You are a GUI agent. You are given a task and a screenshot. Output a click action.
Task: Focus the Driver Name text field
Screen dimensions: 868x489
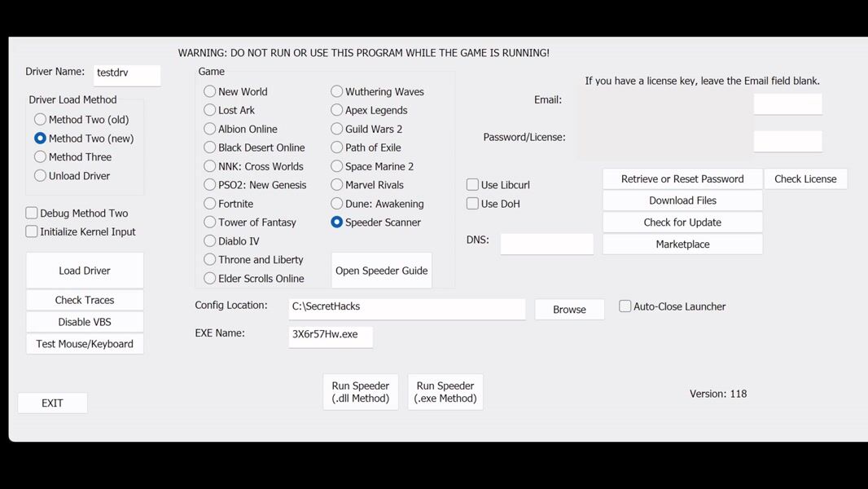127,74
